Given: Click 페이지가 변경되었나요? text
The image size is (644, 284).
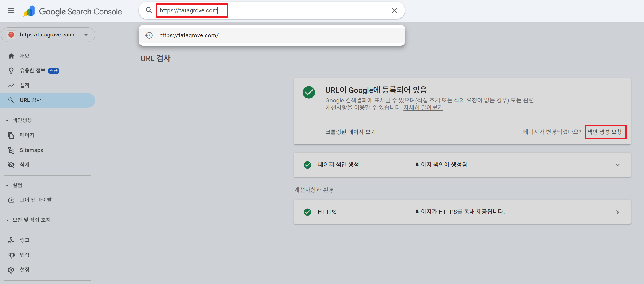Looking at the screenshot, I should point(552,132).
